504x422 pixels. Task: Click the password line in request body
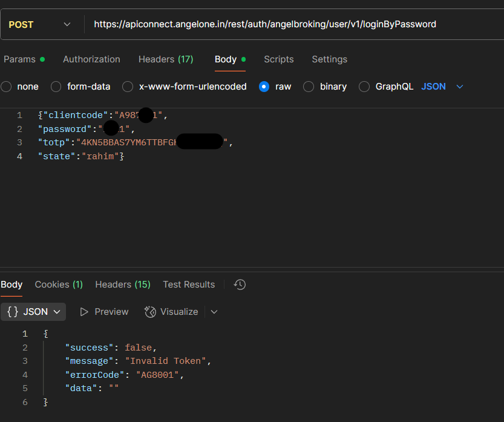point(86,129)
